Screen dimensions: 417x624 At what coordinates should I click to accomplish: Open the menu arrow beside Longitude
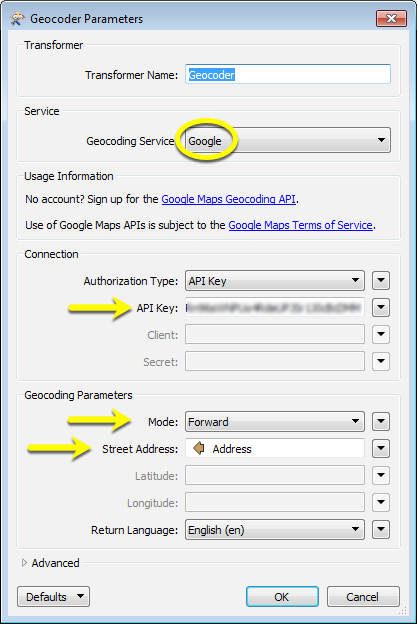[381, 502]
